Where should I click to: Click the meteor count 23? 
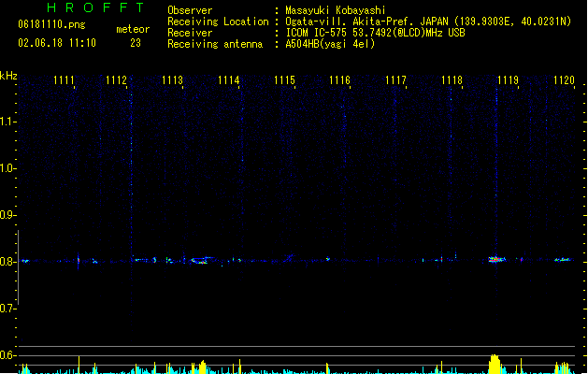(136, 43)
